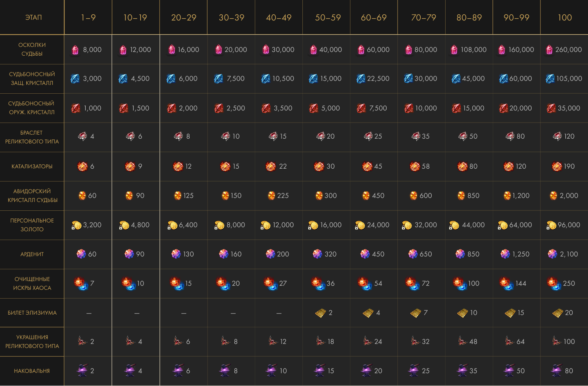Click the Арденит gem icon beside 2,100
Image resolution: width=588 pixels, height=386 pixels.
(552, 254)
